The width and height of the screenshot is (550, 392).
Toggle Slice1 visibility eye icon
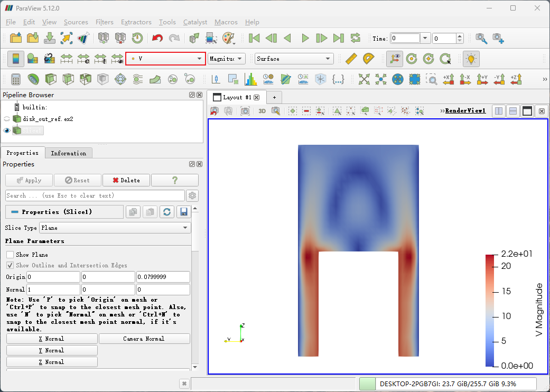[x=7, y=130]
